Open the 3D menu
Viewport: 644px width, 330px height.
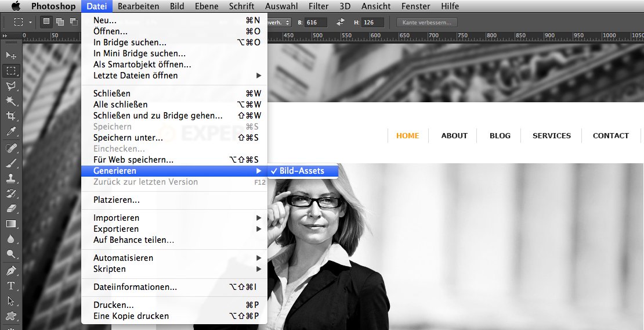[x=345, y=6]
